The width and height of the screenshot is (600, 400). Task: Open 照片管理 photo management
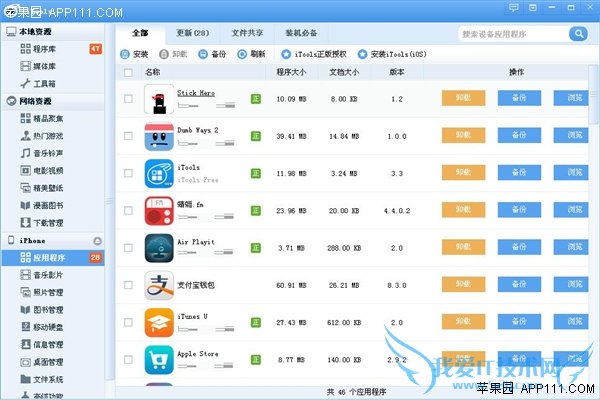[x=52, y=292]
